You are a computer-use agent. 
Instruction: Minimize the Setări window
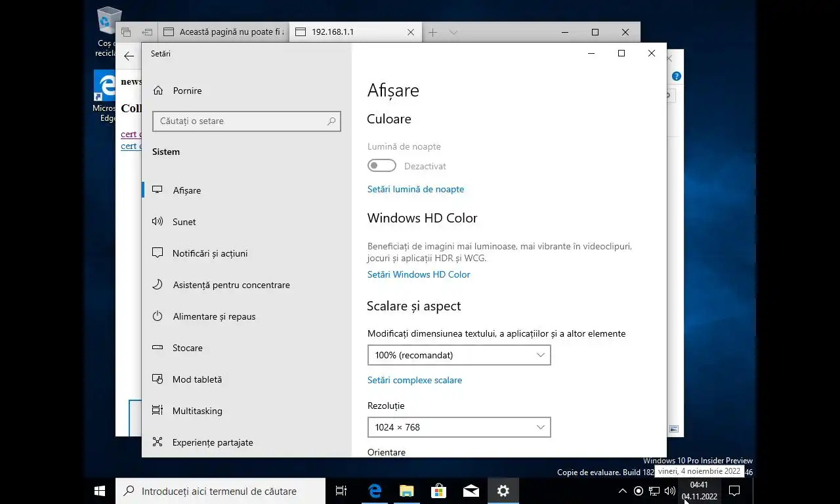click(591, 53)
